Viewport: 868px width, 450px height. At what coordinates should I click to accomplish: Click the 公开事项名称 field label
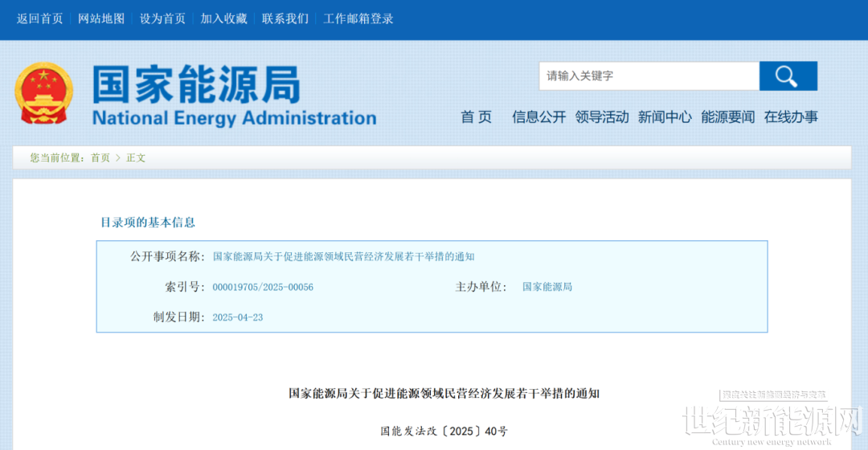(x=168, y=256)
